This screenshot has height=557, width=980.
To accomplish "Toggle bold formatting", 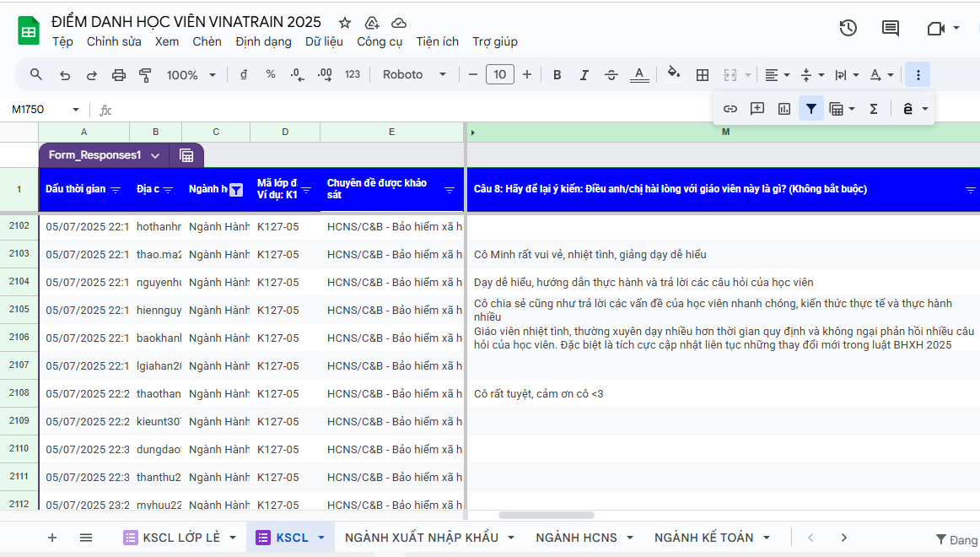I will click(x=557, y=75).
